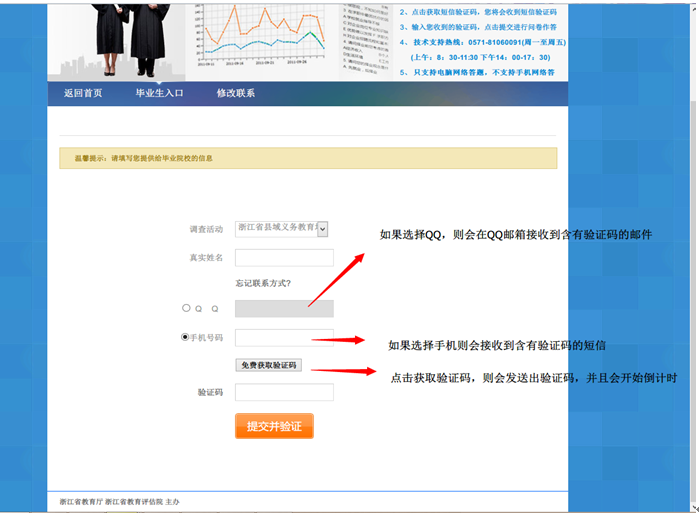Click the yellow 温馨提示 notice bar
Viewport: 699px width, 514px height.
click(x=308, y=158)
